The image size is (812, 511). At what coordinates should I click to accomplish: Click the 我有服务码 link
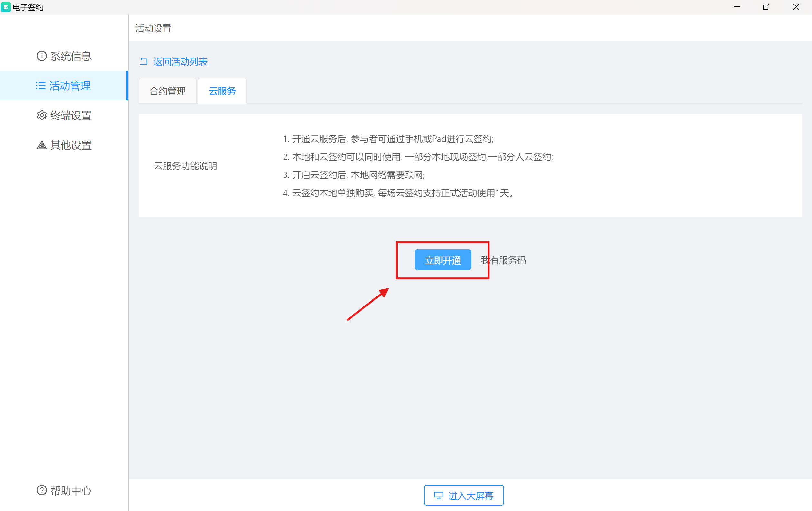point(503,260)
